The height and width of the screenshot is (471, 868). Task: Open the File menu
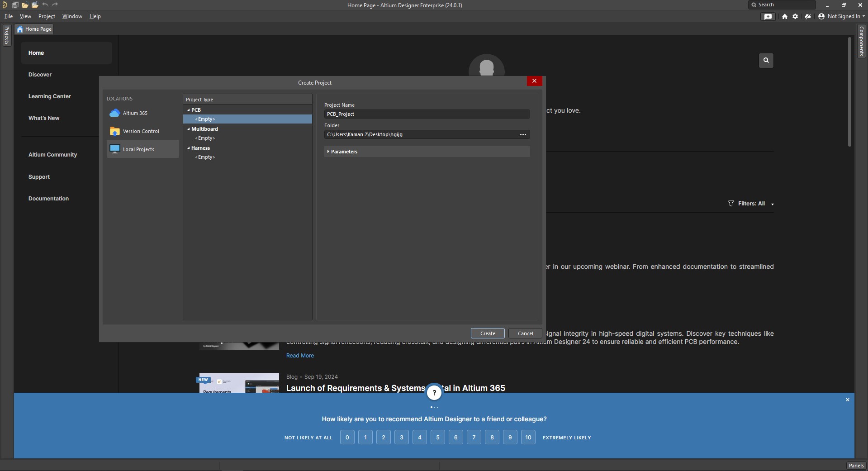tap(9, 16)
